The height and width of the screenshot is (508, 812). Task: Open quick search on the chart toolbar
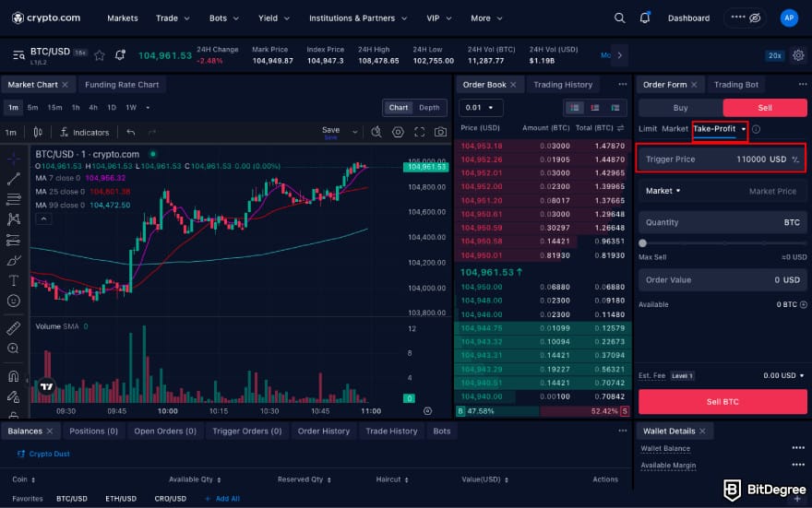(376, 133)
